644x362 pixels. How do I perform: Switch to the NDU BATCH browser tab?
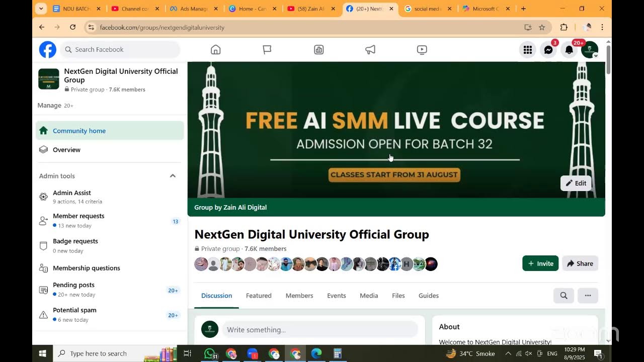pyautogui.click(x=76, y=9)
